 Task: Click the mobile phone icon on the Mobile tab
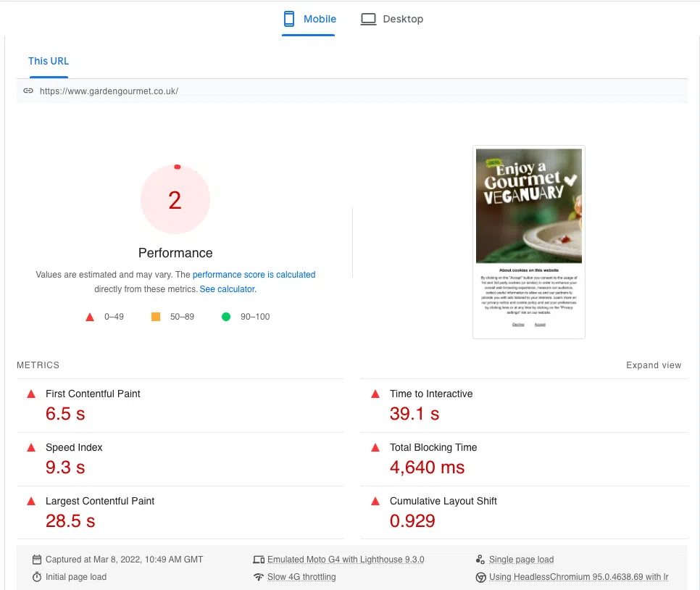click(x=290, y=19)
